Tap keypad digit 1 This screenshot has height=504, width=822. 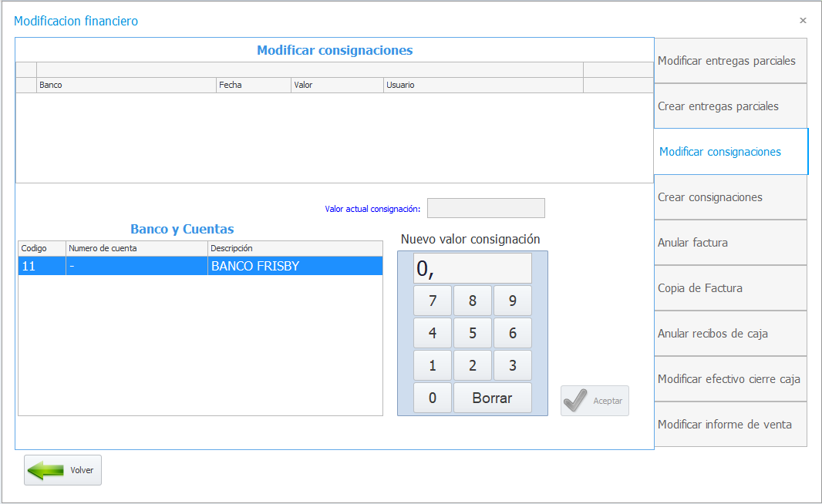coord(433,366)
